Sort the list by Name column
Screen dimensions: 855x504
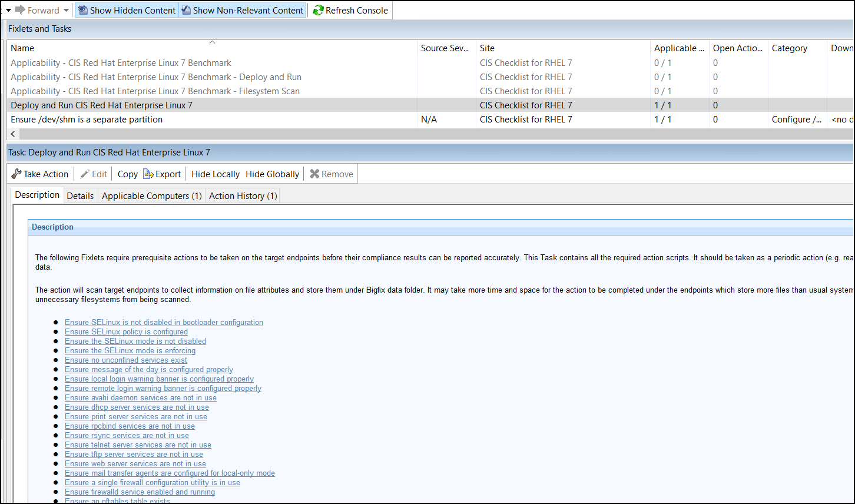212,48
